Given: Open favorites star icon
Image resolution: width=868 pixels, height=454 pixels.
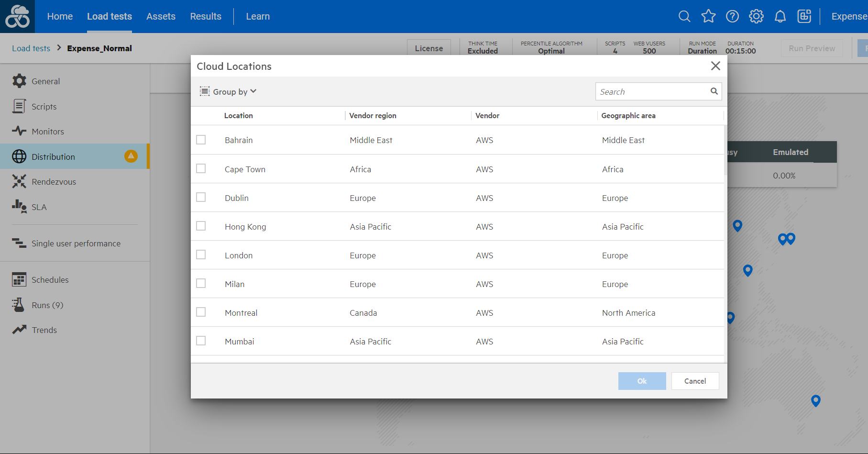Looking at the screenshot, I should coord(708,16).
